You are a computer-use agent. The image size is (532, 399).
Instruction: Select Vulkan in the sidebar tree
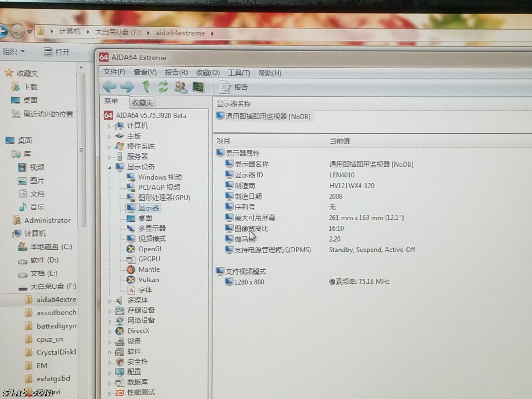[148, 280]
